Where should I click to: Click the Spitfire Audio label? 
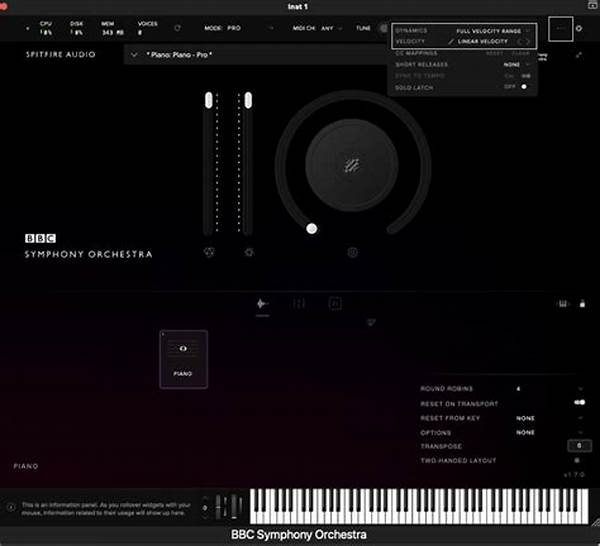[60, 54]
